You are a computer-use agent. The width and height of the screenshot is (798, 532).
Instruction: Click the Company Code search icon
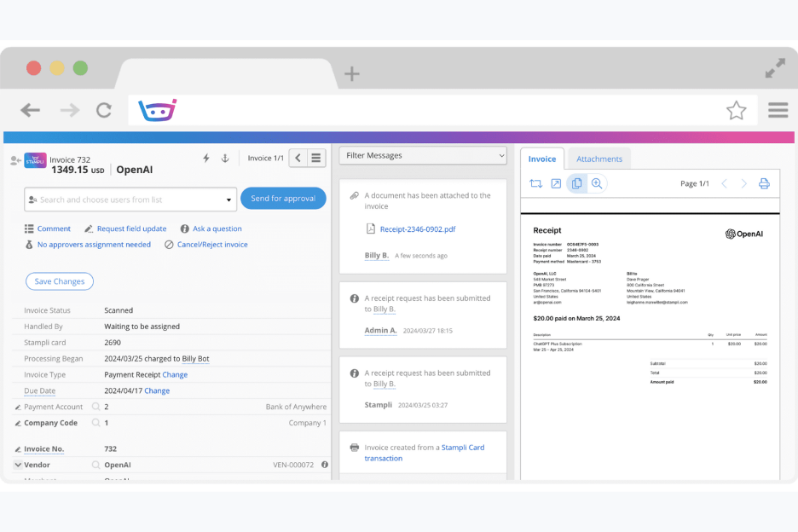(x=95, y=423)
